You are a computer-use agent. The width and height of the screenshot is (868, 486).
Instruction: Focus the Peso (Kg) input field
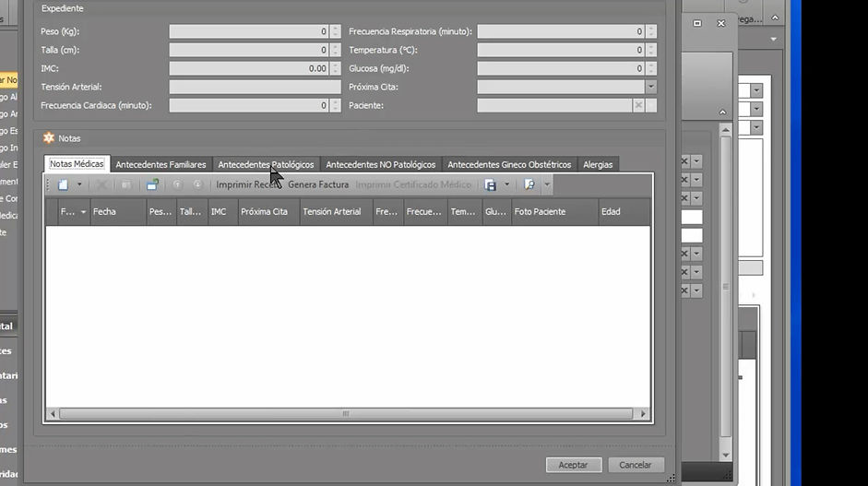coord(249,31)
